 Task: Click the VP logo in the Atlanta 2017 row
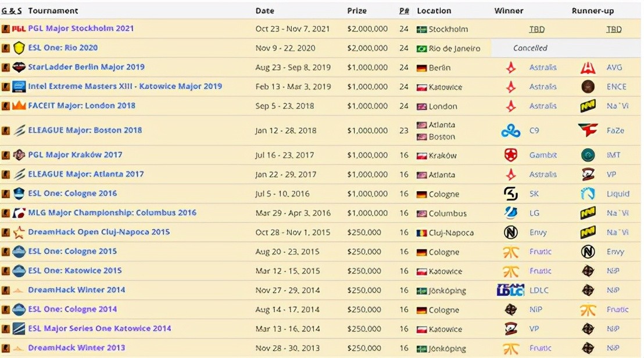click(588, 174)
